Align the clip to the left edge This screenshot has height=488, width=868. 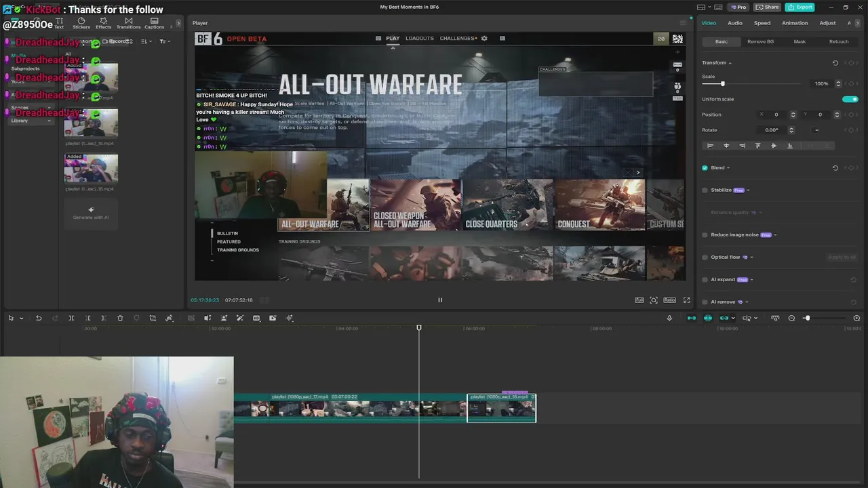pyautogui.click(x=710, y=146)
